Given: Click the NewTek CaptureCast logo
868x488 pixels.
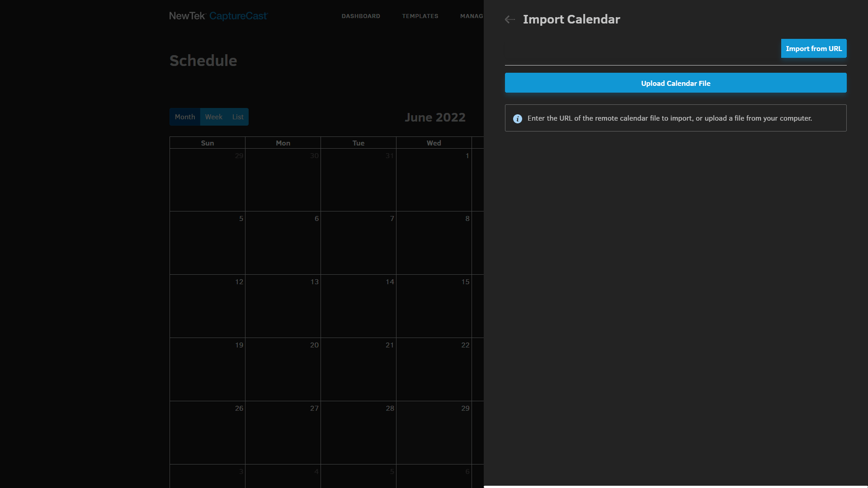Looking at the screenshot, I should [218, 16].
